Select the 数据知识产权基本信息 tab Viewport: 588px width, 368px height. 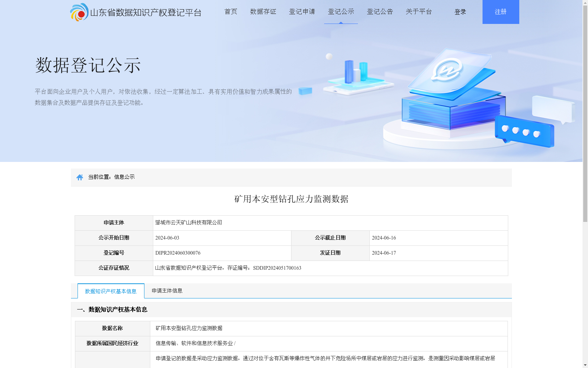pyautogui.click(x=111, y=291)
